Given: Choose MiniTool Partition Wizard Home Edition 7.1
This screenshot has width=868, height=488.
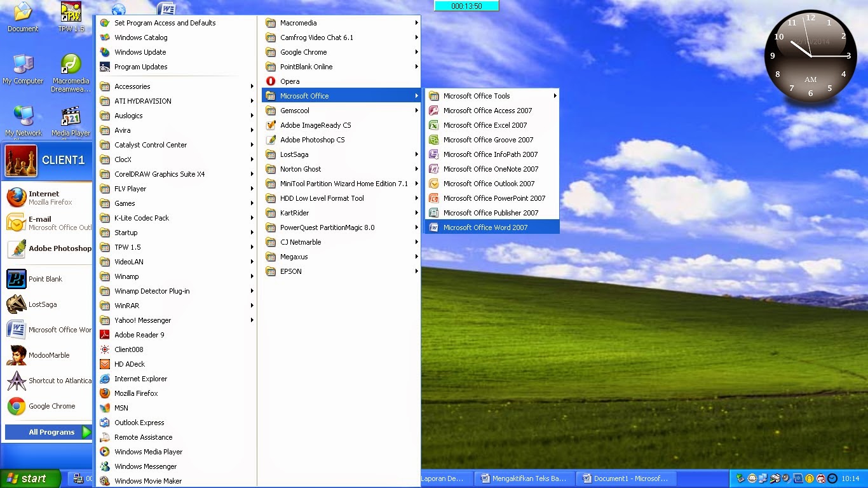Looking at the screenshot, I should click(x=341, y=184).
